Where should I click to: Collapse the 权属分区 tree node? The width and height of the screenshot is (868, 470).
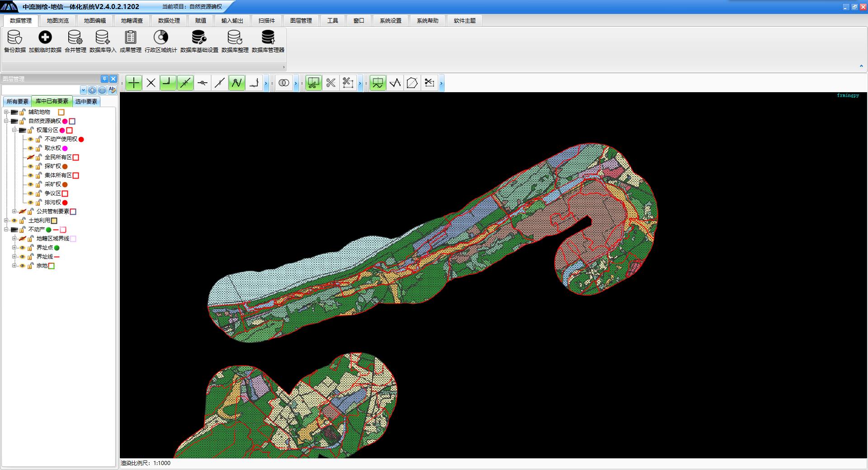(x=14, y=130)
